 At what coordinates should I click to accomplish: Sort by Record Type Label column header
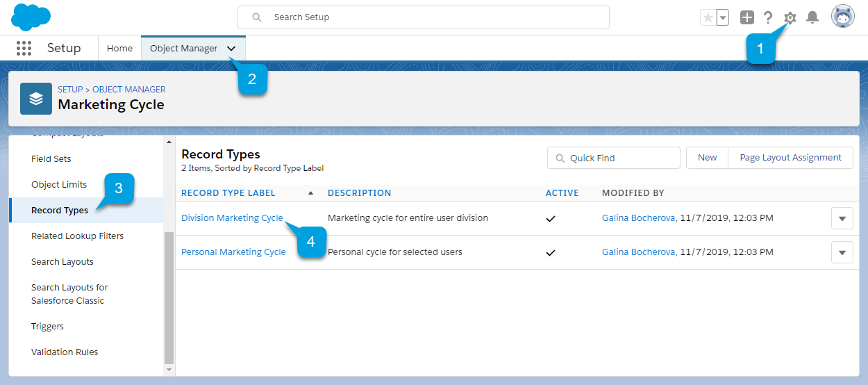[x=228, y=193]
